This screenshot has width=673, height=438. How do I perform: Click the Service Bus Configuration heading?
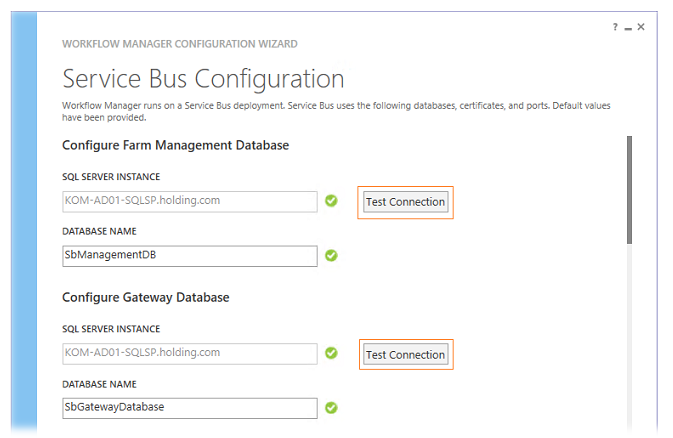(203, 79)
